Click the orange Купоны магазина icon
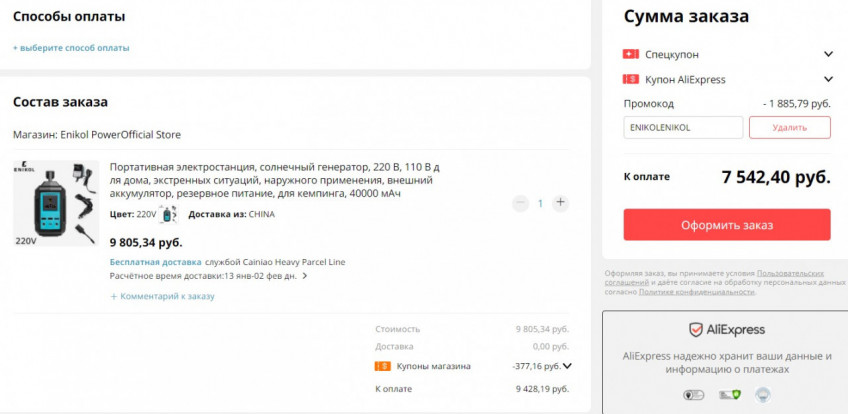The width and height of the screenshot is (848, 414). point(382,366)
